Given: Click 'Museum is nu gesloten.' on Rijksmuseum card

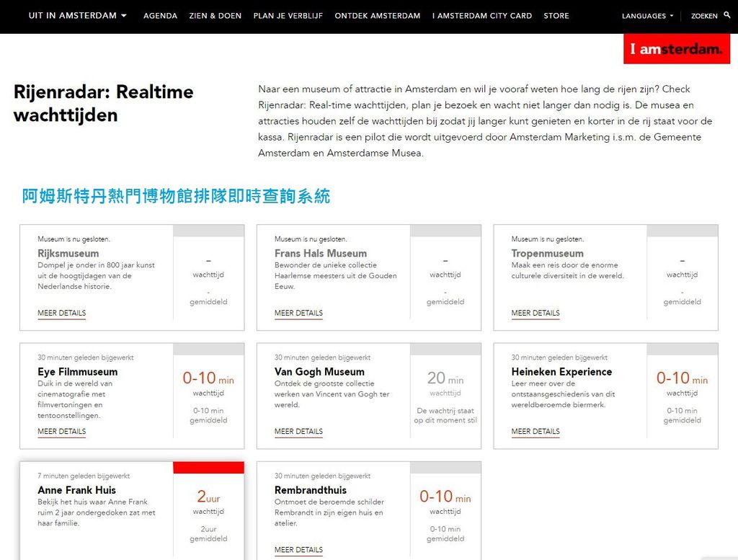Looking at the screenshot, I should 74,239.
